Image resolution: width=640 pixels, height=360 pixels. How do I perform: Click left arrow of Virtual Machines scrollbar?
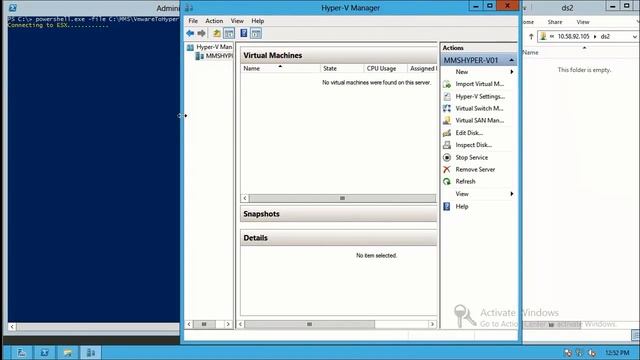(245, 198)
